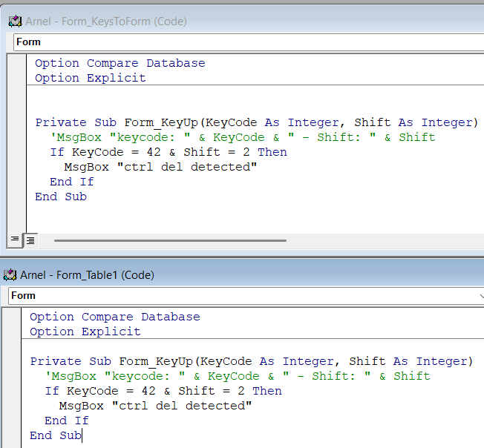Click the commented MsgBox line in Form_Table1

pyautogui.click(x=238, y=376)
